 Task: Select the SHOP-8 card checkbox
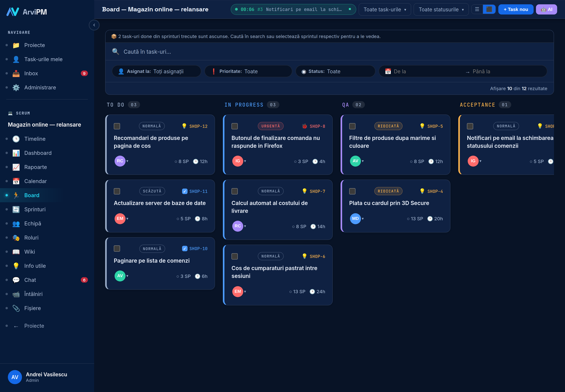[x=234, y=126]
